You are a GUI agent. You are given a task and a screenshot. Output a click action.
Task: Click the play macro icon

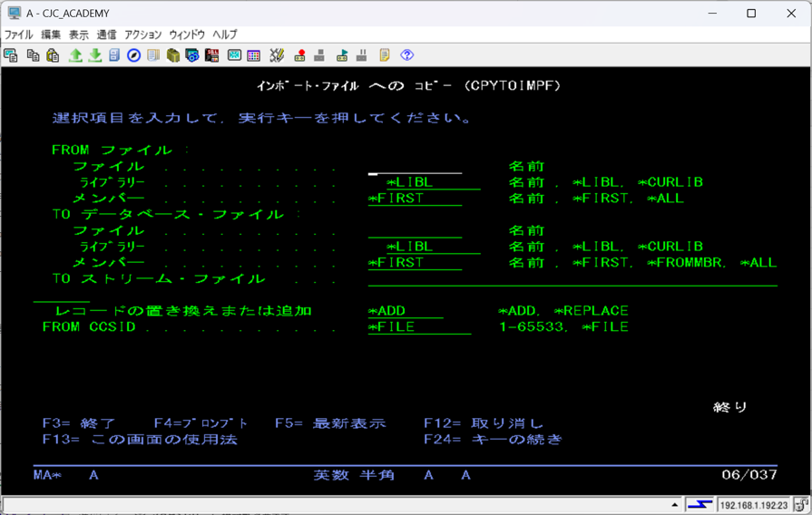(342, 55)
